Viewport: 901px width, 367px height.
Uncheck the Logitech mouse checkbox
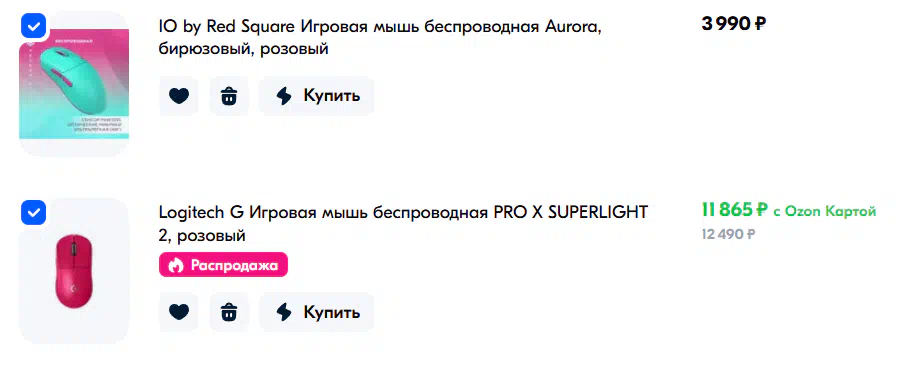click(x=33, y=213)
